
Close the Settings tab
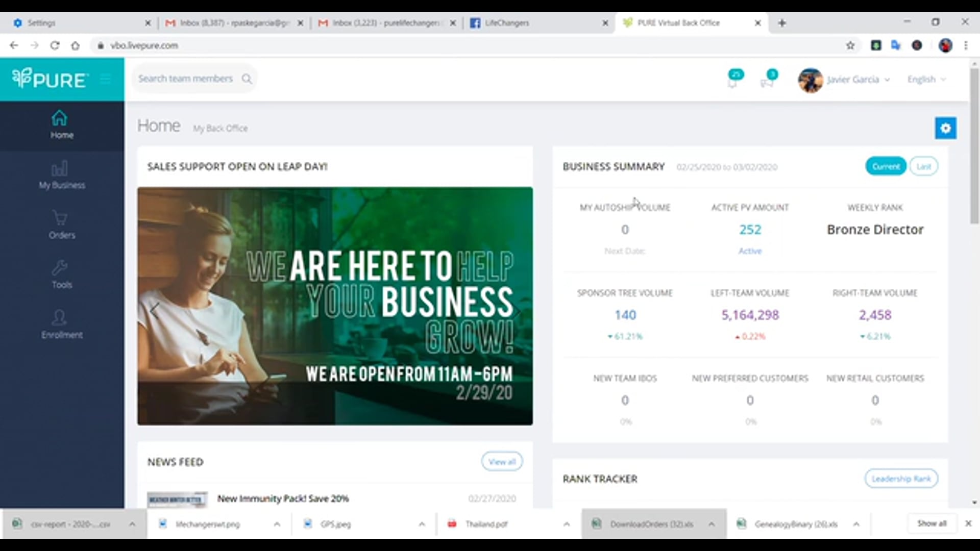(x=148, y=23)
